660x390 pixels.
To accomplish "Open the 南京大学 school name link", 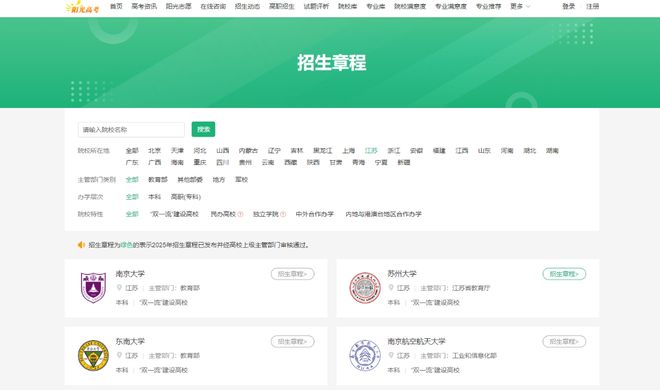I will tap(130, 273).
